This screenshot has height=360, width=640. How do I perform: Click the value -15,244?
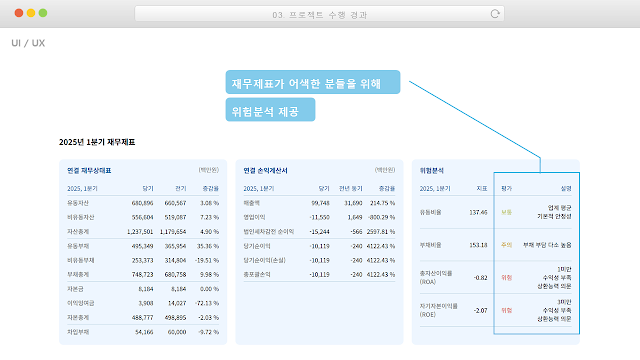[320, 231]
